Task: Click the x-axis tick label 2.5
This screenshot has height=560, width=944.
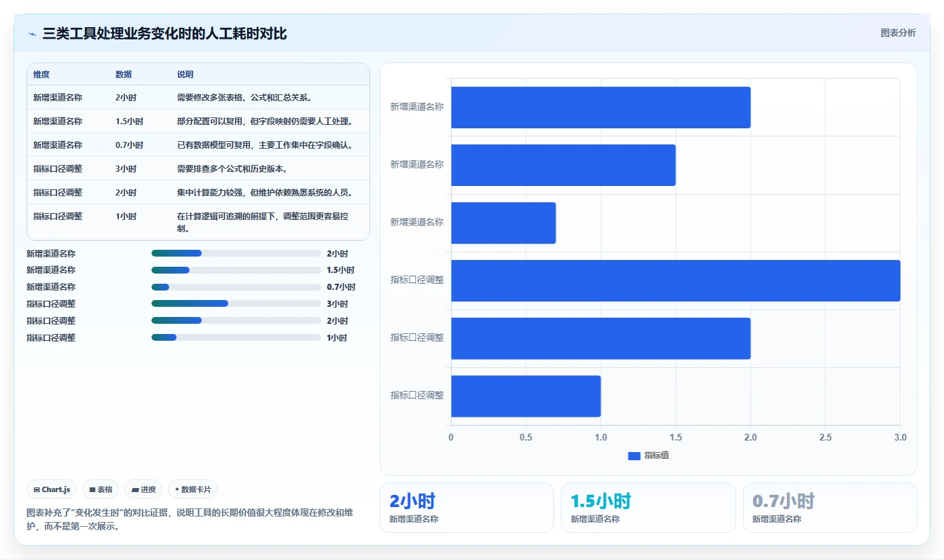Action: [825, 438]
